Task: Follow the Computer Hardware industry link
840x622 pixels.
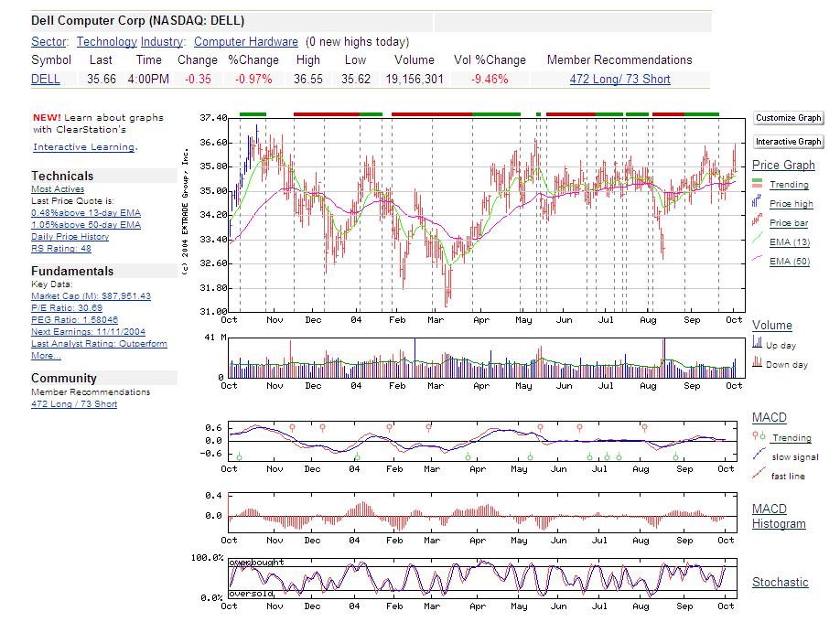Action: tap(246, 42)
